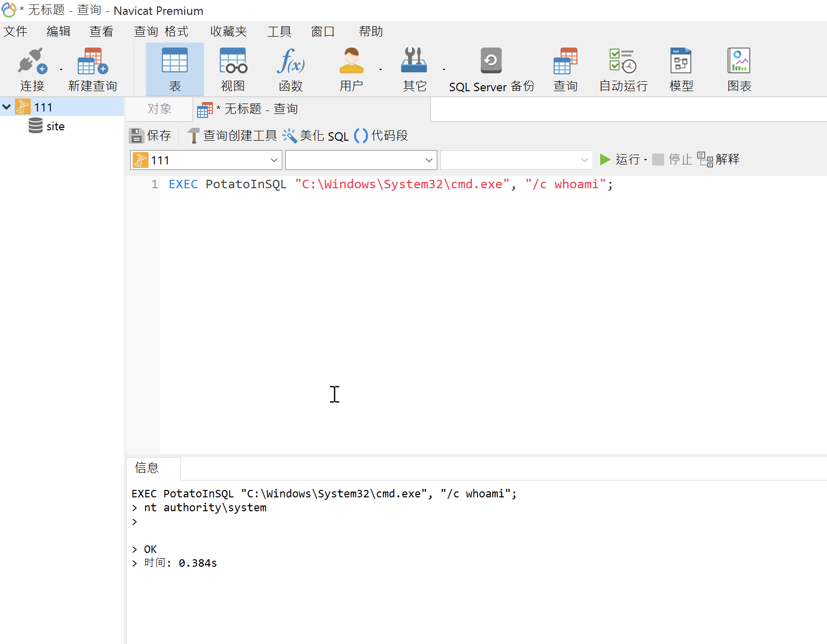
Task: Switch to the 无标题 - 查询 tab
Action: coord(312,109)
